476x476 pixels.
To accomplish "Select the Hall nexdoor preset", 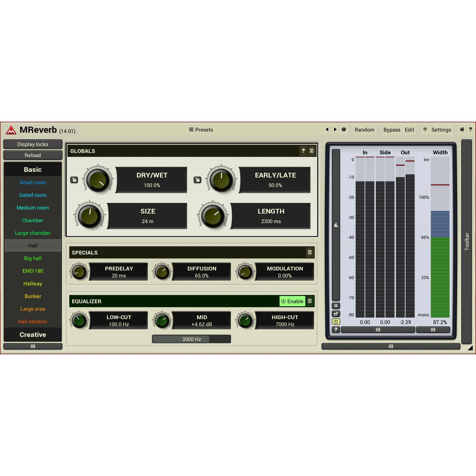I will click(x=33, y=322).
